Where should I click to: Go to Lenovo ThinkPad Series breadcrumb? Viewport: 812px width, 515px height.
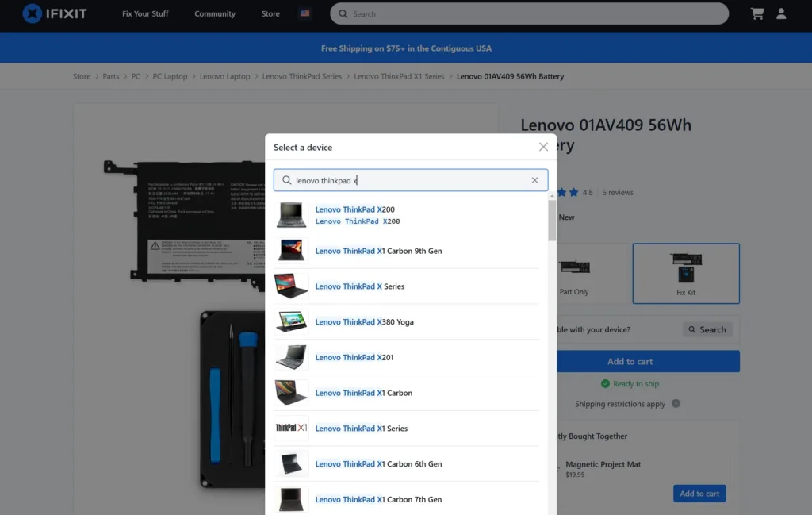click(x=302, y=76)
